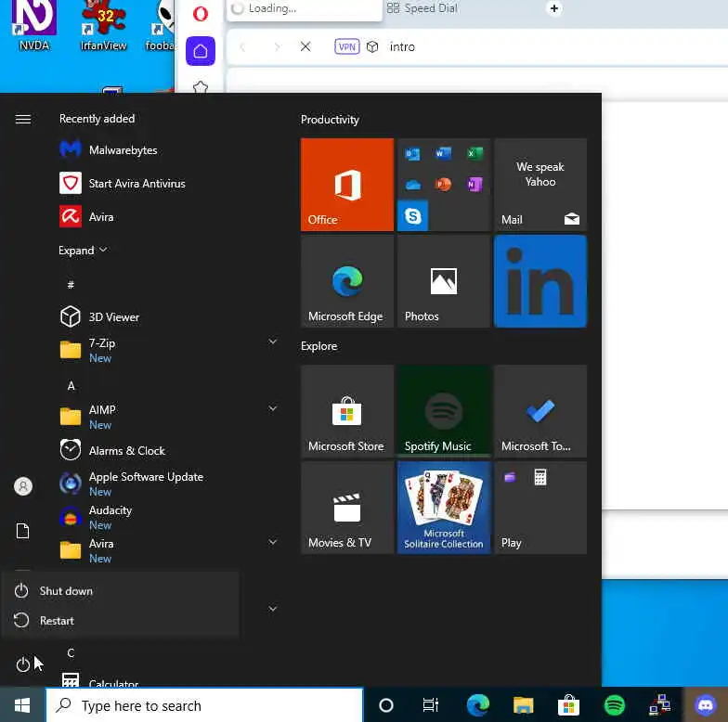Open Cortana circle on taskbar
The width and height of the screenshot is (728, 722).
[x=386, y=705]
